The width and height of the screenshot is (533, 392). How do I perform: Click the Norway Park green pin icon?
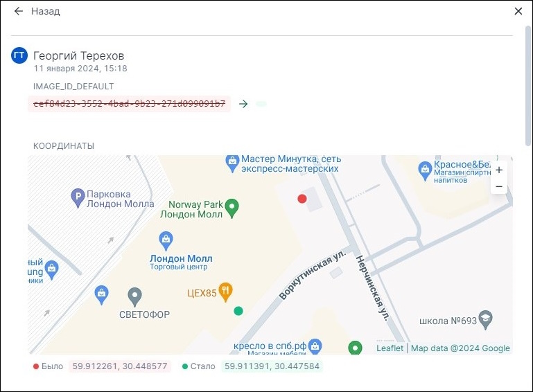[x=233, y=206]
